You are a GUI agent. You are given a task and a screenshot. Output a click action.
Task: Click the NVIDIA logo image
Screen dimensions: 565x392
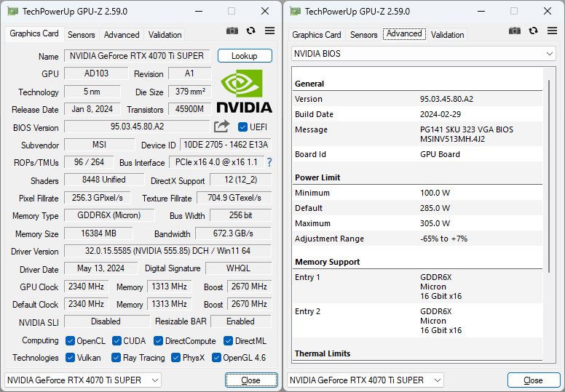coord(245,91)
